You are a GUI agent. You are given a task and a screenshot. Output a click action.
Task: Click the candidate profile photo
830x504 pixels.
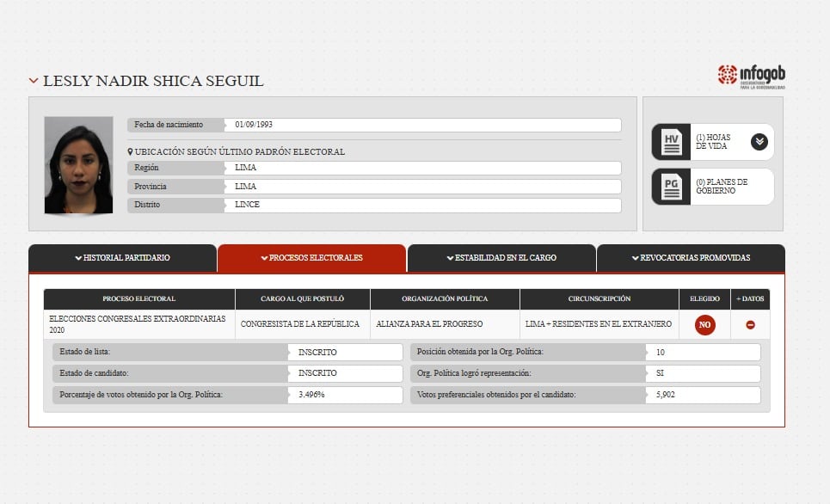pyautogui.click(x=77, y=163)
